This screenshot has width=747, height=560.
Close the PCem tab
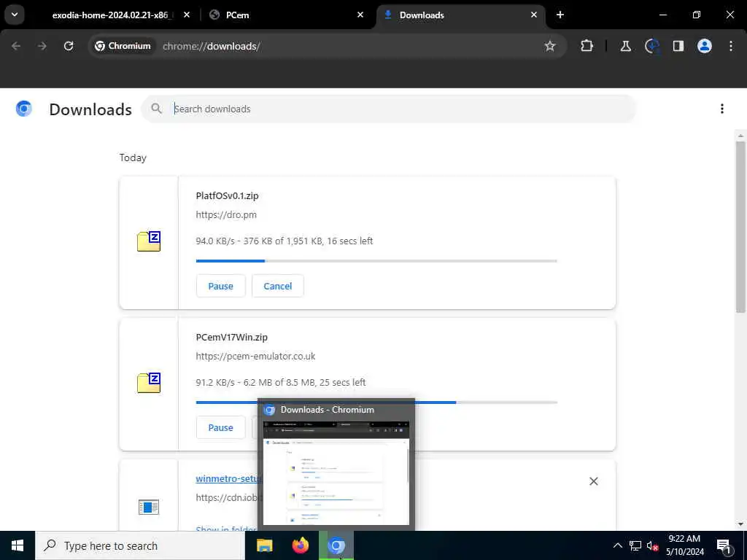(360, 15)
